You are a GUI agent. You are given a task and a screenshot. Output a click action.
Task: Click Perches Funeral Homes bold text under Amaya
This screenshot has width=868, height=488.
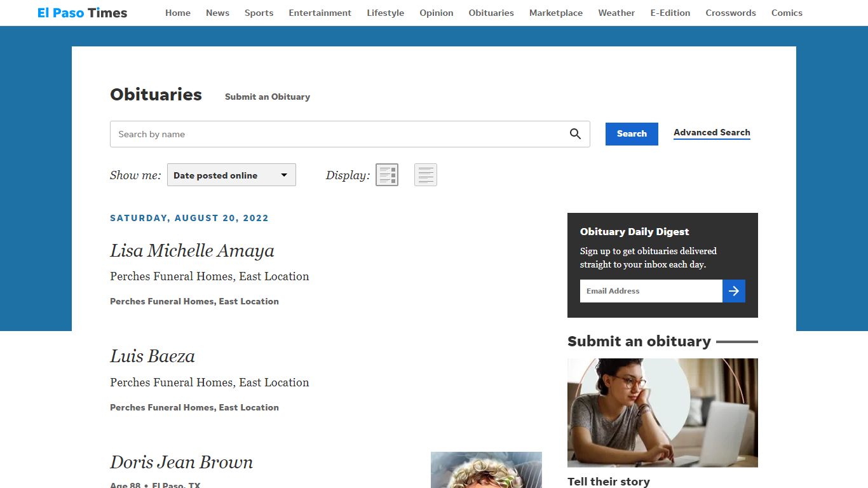194,301
